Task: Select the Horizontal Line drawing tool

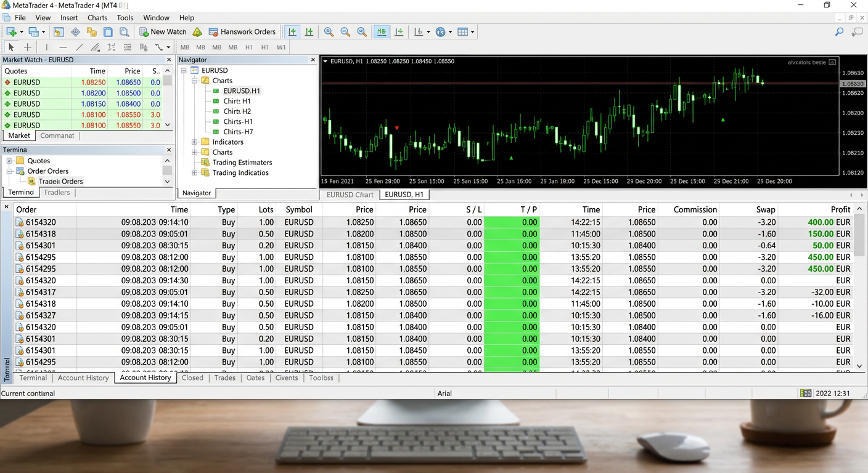Action: (63, 47)
